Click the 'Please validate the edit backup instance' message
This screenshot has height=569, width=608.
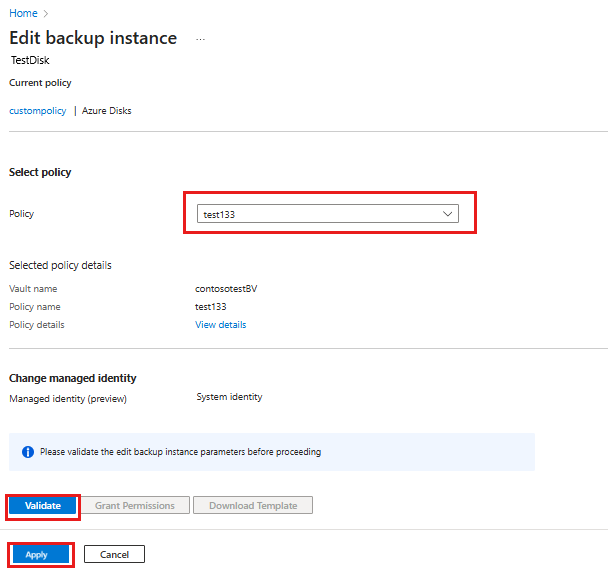click(x=181, y=452)
